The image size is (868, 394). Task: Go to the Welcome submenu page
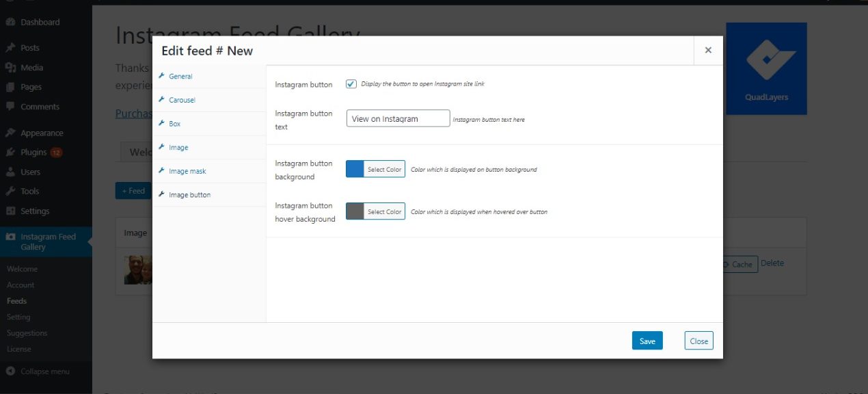(23, 269)
